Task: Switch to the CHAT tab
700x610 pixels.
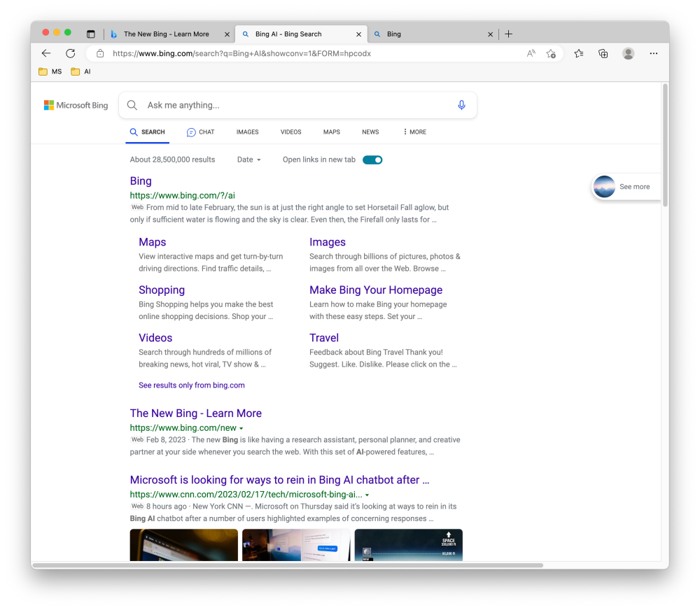Action: (x=200, y=132)
